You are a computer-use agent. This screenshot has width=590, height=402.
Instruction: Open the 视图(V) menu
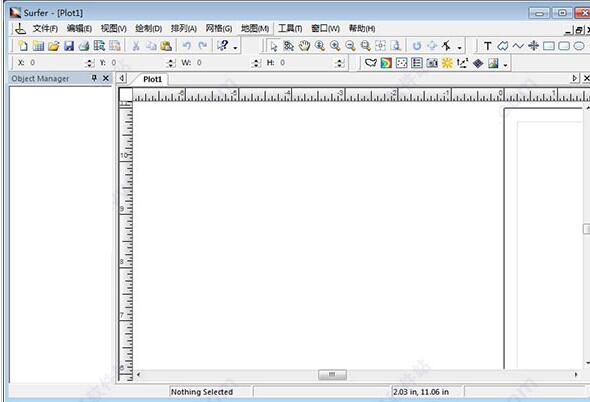coord(114,29)
